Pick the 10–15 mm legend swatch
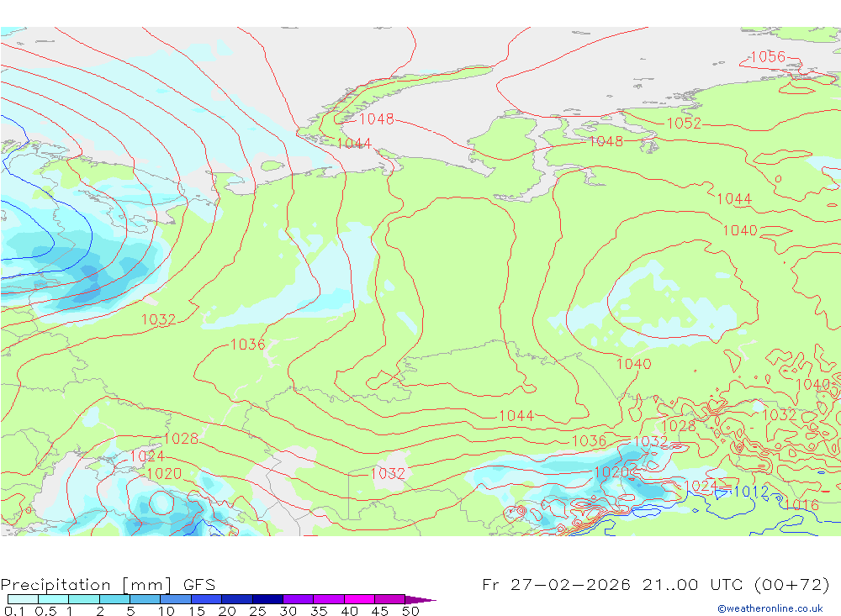 (176, 599)
